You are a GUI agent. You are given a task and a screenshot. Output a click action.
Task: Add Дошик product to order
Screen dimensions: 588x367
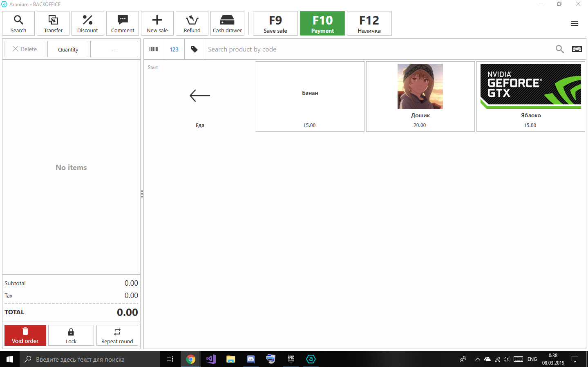pos(420,96)
